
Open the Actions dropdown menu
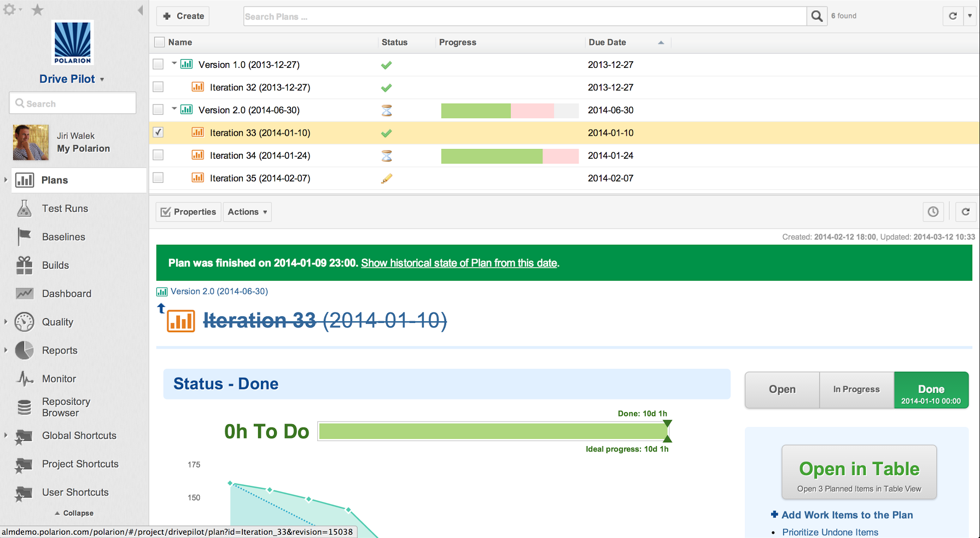coord(247,212)
